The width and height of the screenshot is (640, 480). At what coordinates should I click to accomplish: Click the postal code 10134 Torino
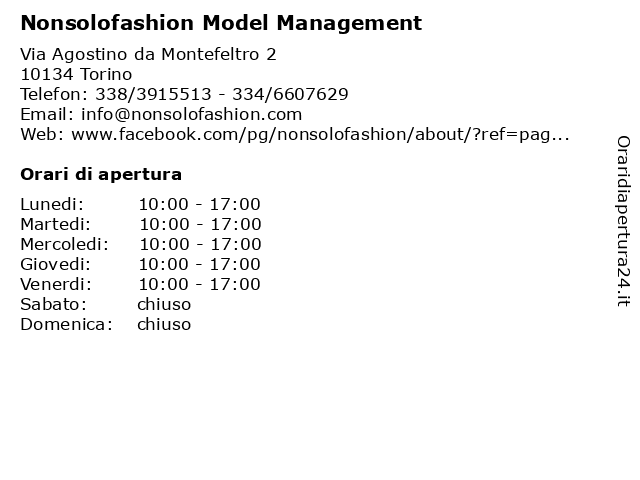click(76, 74)
